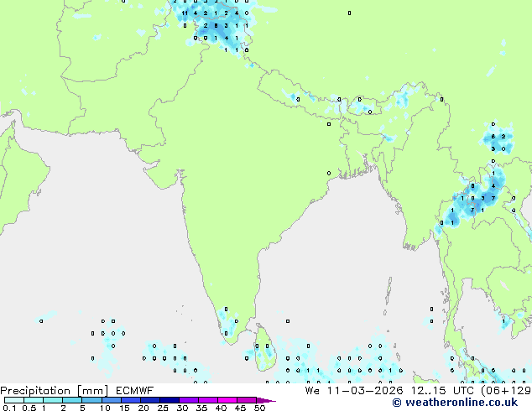This screenshot has width=532, height=411.
Task: Click the 10–15 mm blue legend swatch
Action: coord(111,400)
